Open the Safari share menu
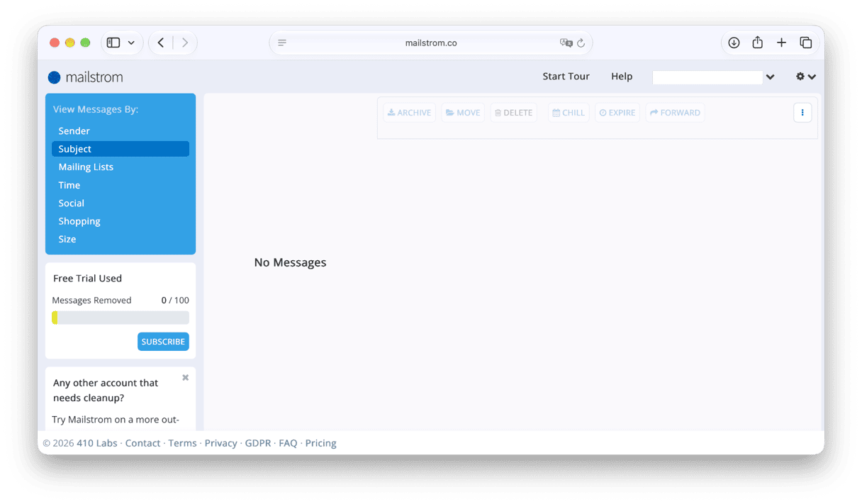862x504 pixels. tap(758, 43)
